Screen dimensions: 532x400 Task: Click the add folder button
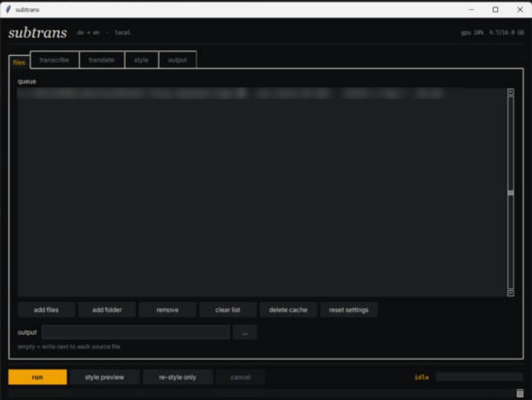point(107,310)
